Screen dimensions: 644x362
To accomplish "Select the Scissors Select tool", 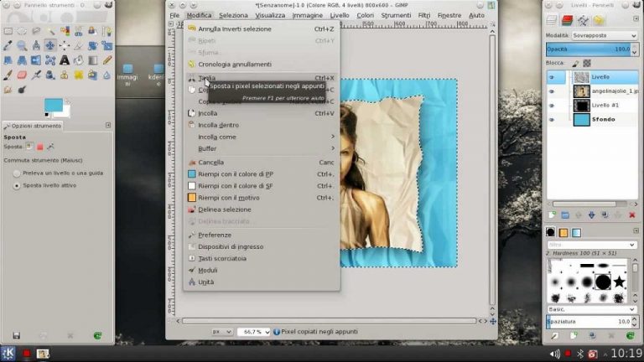I will [79, 31].
